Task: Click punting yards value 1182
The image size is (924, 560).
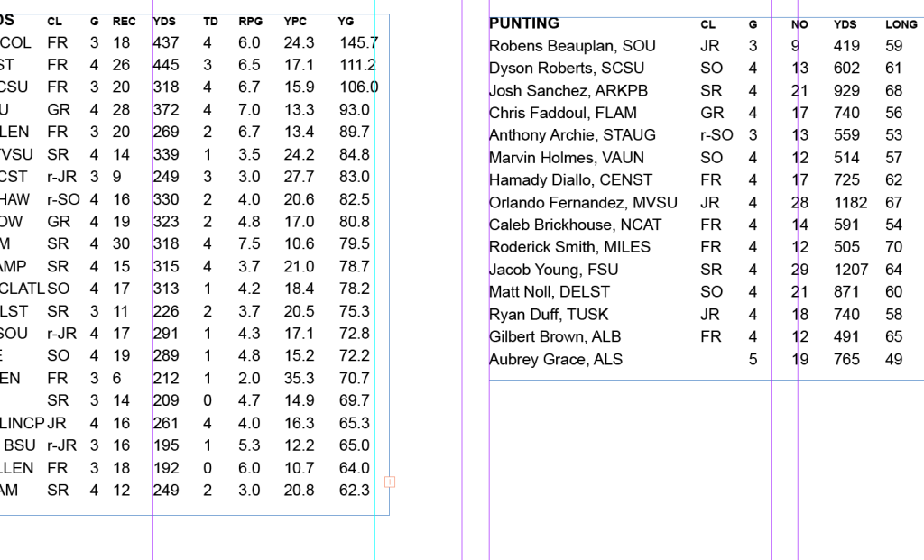Action: 851,203
